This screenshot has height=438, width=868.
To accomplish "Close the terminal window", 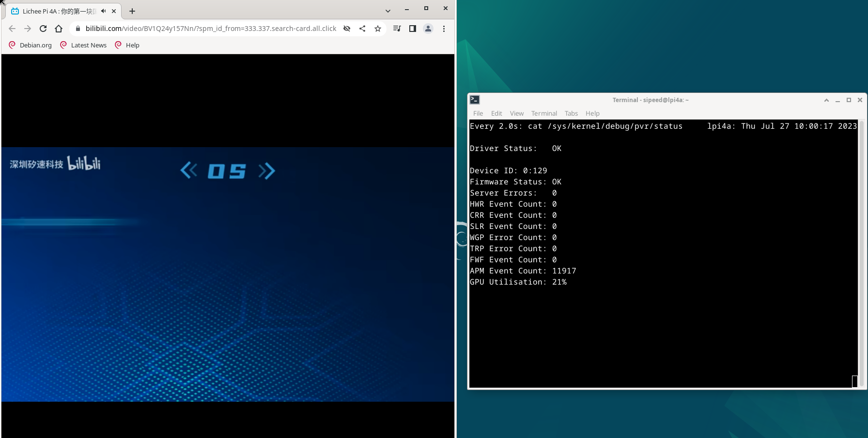I will pos(860,100).
